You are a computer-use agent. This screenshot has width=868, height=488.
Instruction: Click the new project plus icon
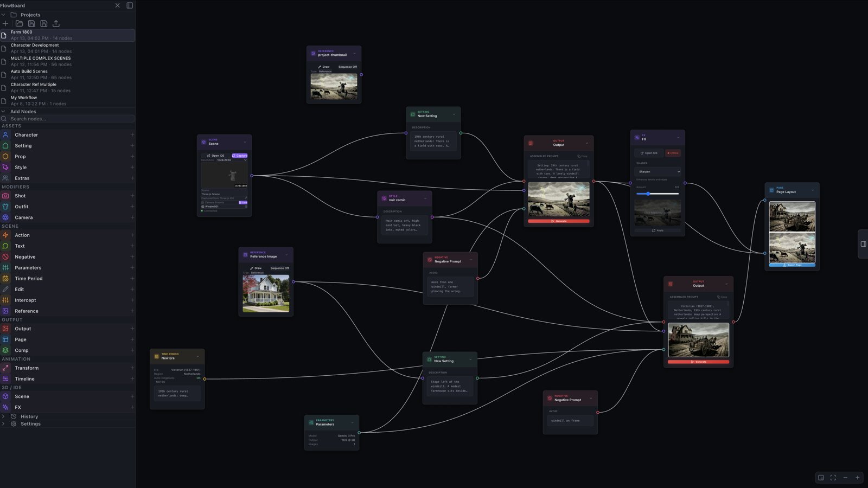tap(5, 23)
